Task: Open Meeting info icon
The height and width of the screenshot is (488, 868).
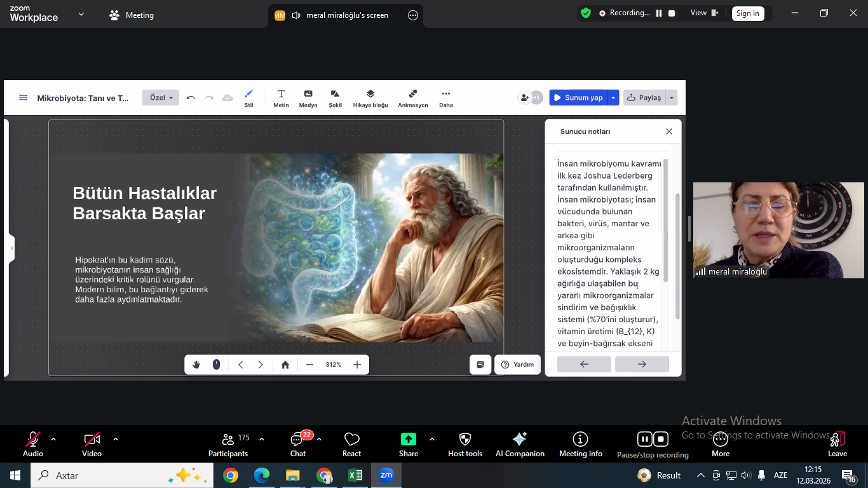Action: pyautogui.click(x=580, y=440)
